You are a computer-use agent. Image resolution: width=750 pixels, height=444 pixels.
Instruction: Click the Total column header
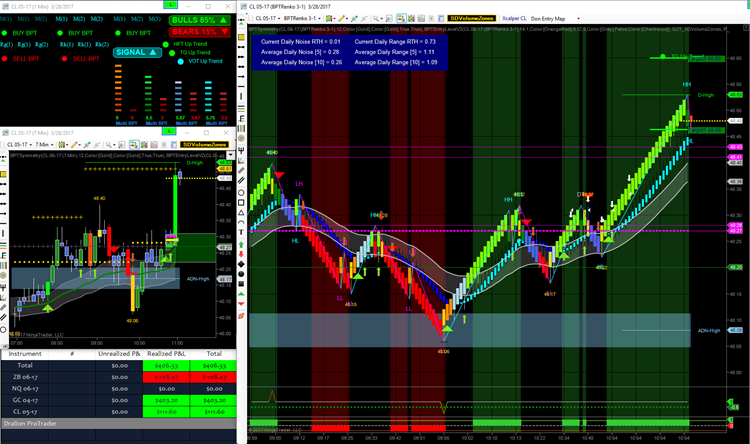(x=214, y=354)
